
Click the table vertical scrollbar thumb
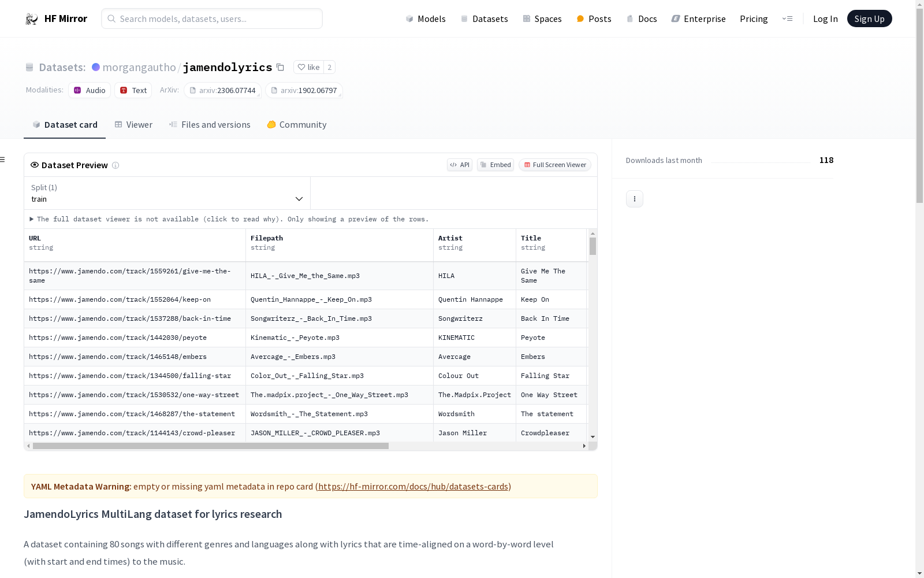(x=593, y=246)
